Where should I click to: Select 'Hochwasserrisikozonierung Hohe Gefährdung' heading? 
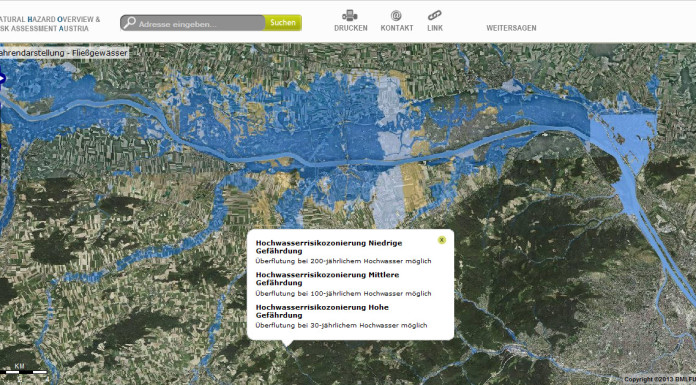(322, 311)
